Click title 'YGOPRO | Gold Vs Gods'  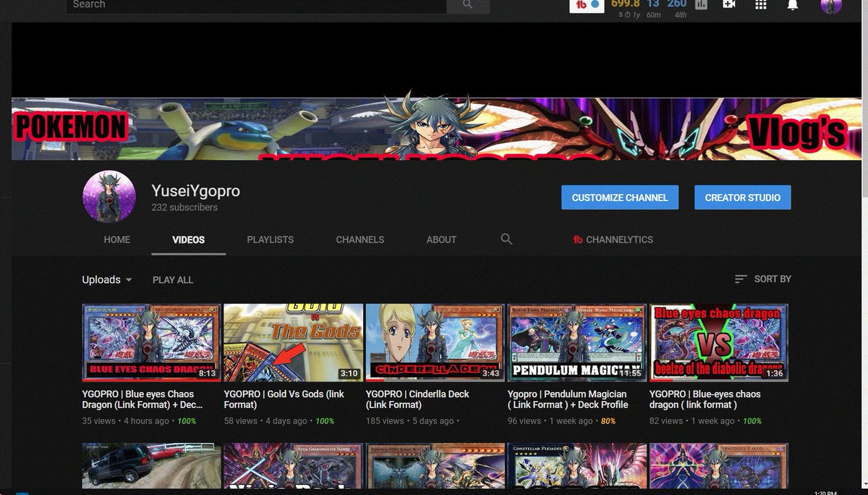click(x=284, y=399)
